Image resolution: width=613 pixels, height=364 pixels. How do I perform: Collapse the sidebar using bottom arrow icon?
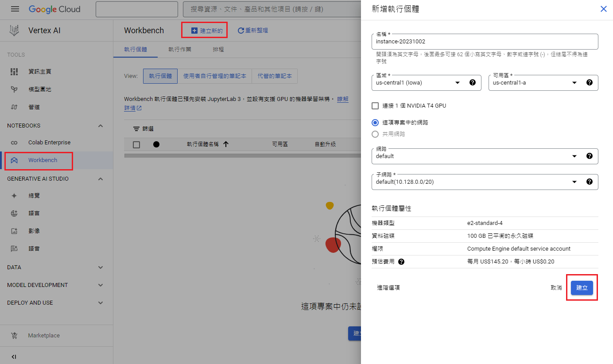(x=14, y=357)
